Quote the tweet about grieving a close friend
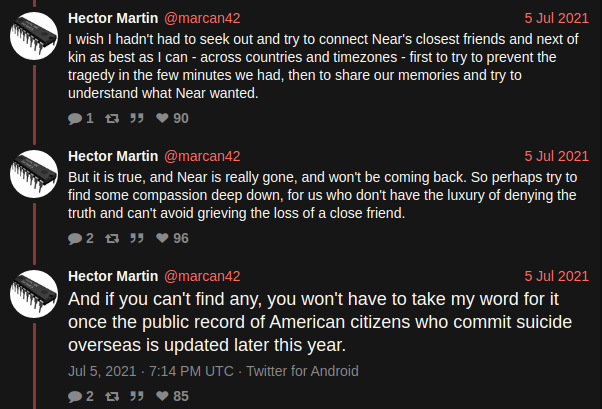 pos(137,238)
